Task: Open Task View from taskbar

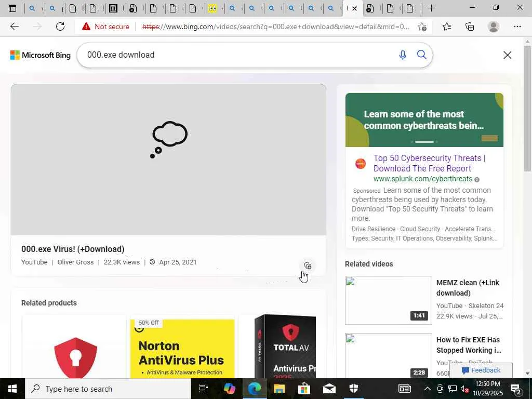Action: tap(204, 389)
